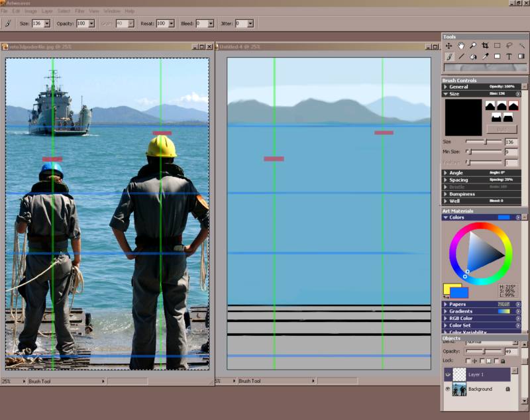Select the Line tool

point(460,56)
